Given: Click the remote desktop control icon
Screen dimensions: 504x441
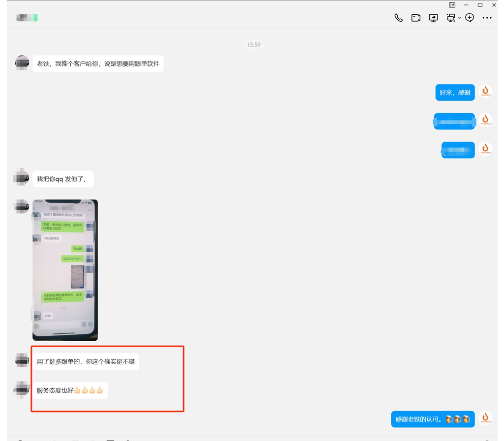Looking at the screenshot, I should pyautogui.click(x=450, y=18).
